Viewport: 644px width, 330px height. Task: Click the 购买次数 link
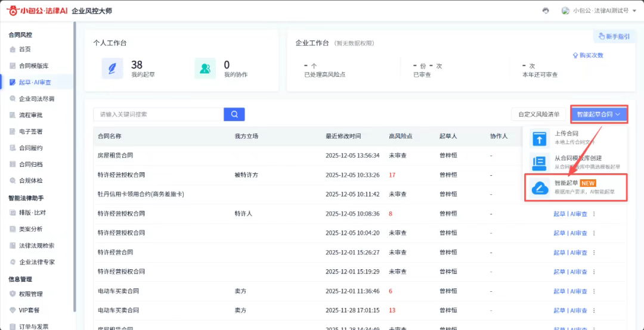(x=588, y=55)
